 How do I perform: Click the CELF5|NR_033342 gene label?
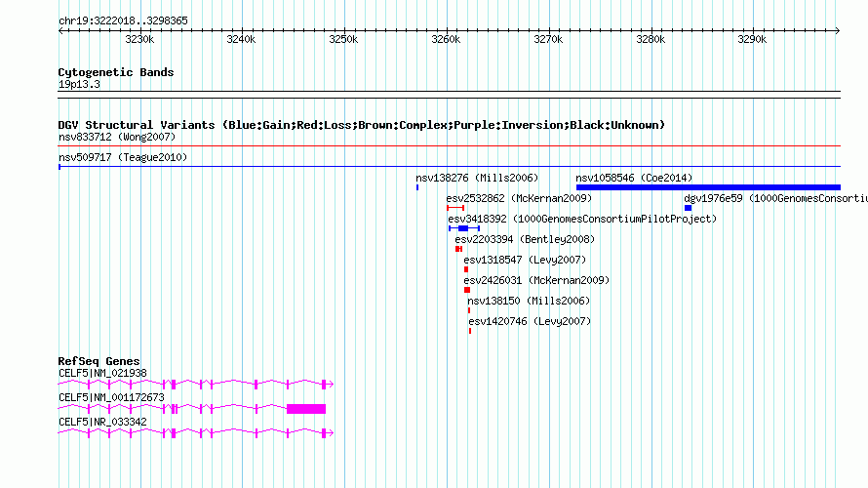click(x=102, y=422)
